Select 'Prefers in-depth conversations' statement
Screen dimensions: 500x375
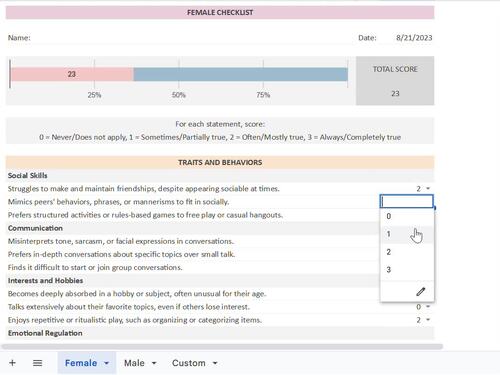point(121,254)
